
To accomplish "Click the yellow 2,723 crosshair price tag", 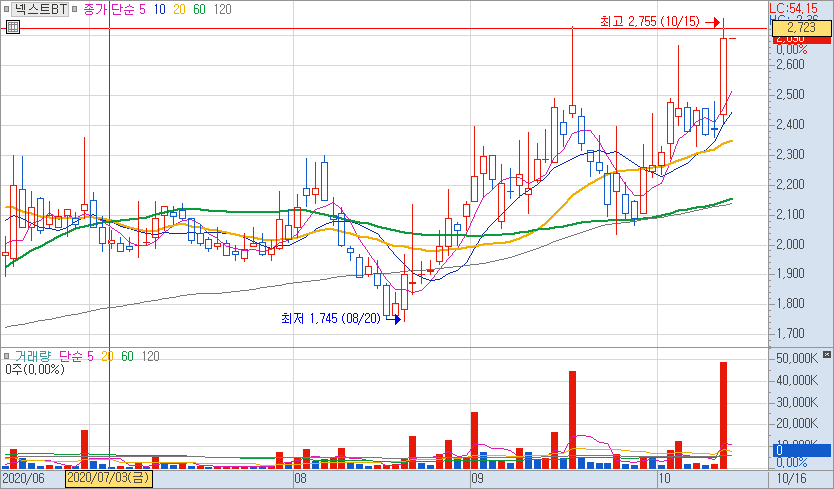I will (x=802, y=28).
